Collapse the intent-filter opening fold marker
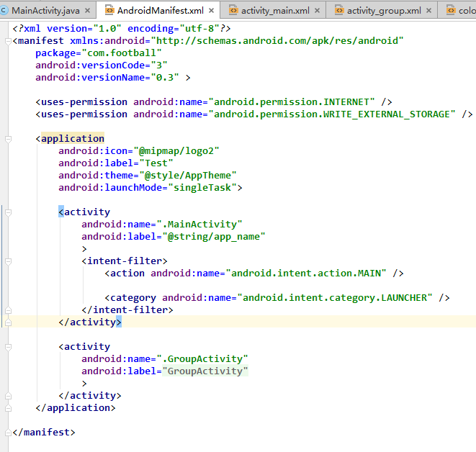 tap(8, 261)
